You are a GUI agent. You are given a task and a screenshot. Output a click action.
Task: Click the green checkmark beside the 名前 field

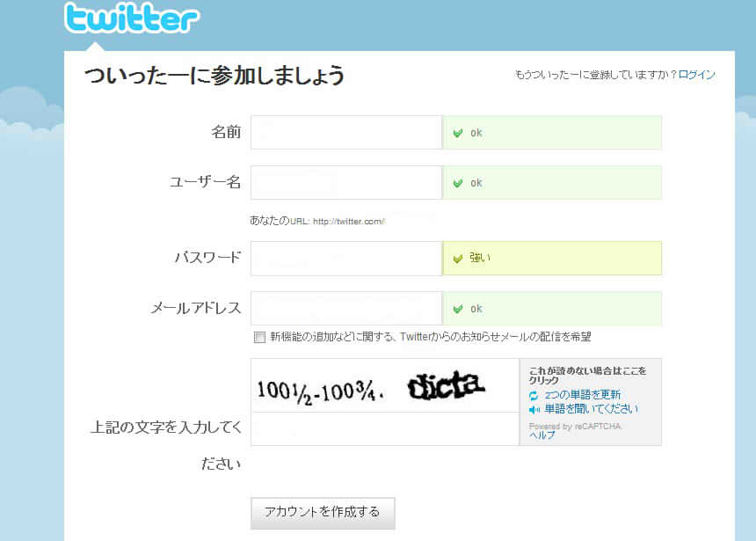click(458, 133)
